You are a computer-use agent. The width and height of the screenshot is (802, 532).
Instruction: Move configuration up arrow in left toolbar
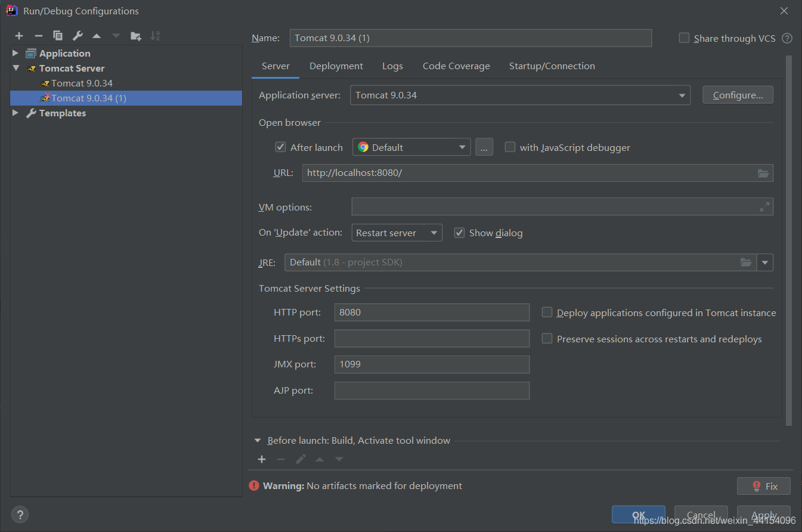[97, 36]
